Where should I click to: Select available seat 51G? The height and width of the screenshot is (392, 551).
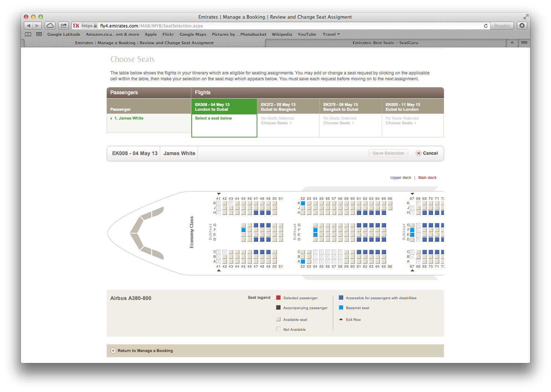pos(281,225)
